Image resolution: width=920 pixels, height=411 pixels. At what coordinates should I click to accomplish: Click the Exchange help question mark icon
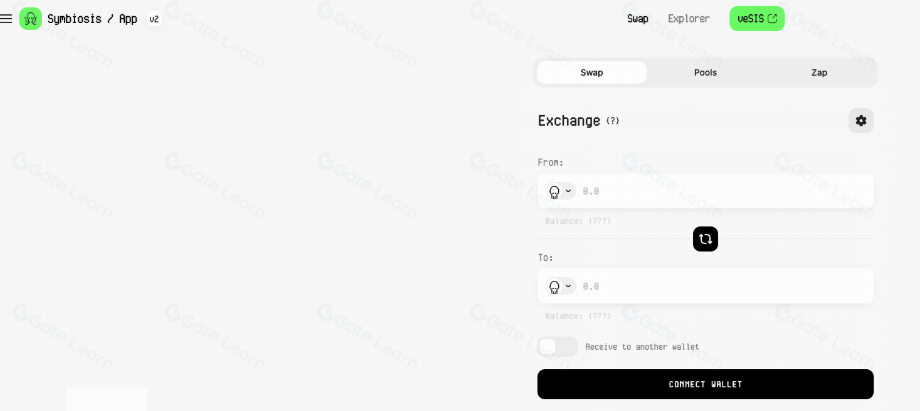pyautogui.click(x=613, y=121)
